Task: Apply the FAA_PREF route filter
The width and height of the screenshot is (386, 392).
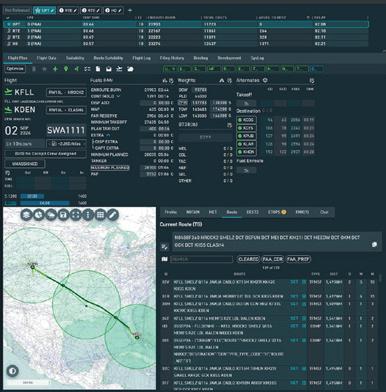Action: click(x=298, y=259)
